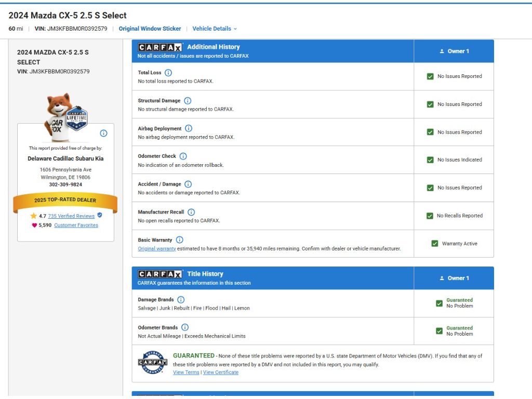
Task: Open info icon next to Accident / Damage
Action: pyautogui.click(x=188, y=184)
